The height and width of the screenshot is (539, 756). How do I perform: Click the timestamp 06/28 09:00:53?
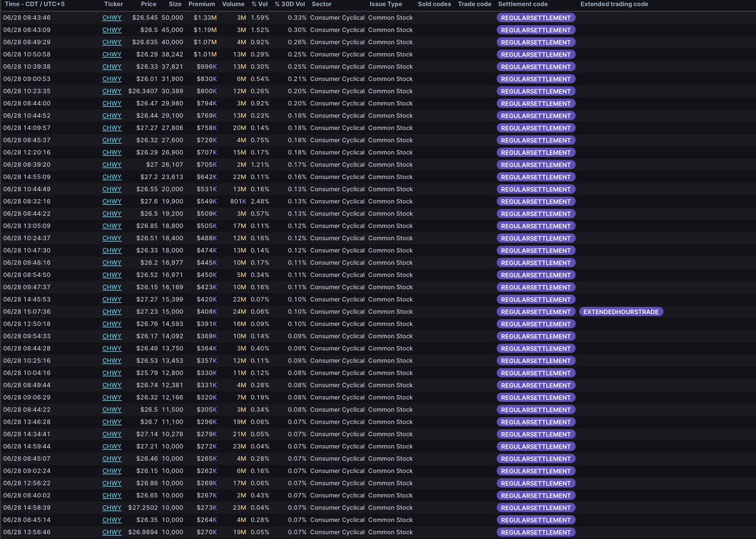tap(27, 79)
